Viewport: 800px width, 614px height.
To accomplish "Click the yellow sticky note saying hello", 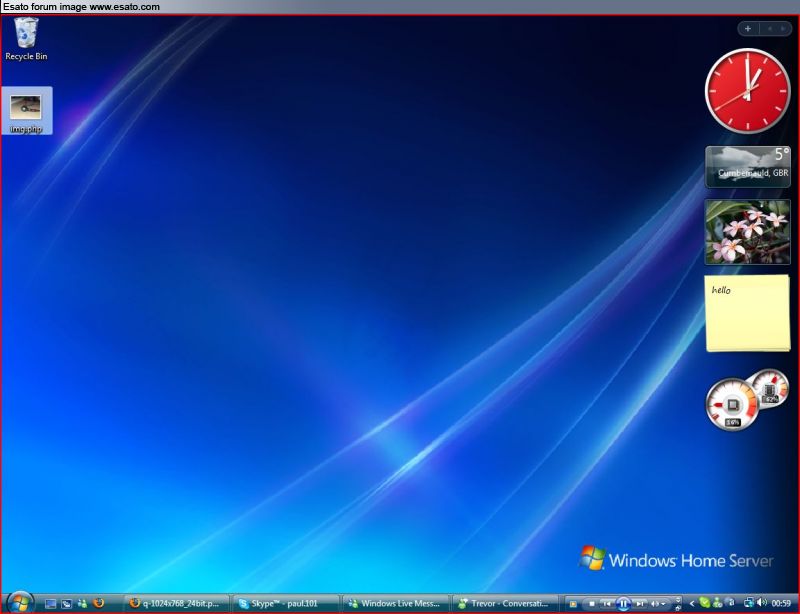I will pyautogui.click(x=747, y=313).
